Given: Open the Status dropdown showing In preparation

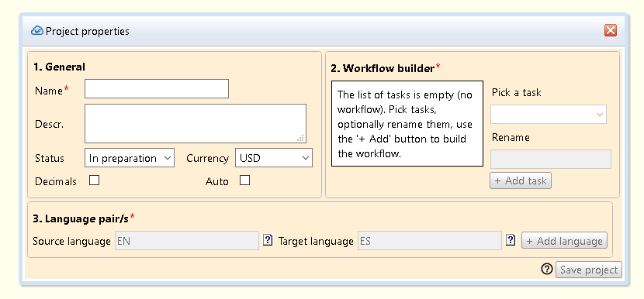Looking at the screenshot, I should [x=130, y=158].
